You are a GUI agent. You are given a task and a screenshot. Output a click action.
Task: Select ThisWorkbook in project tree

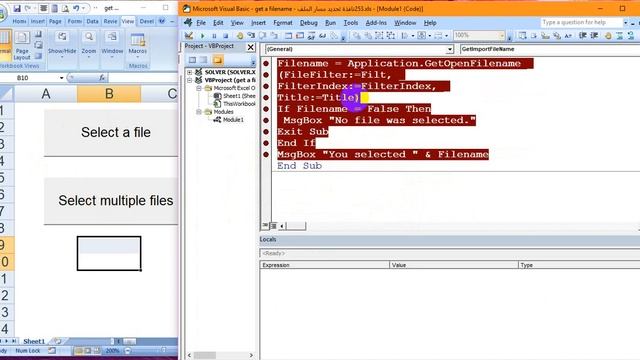tap(235, 104)
